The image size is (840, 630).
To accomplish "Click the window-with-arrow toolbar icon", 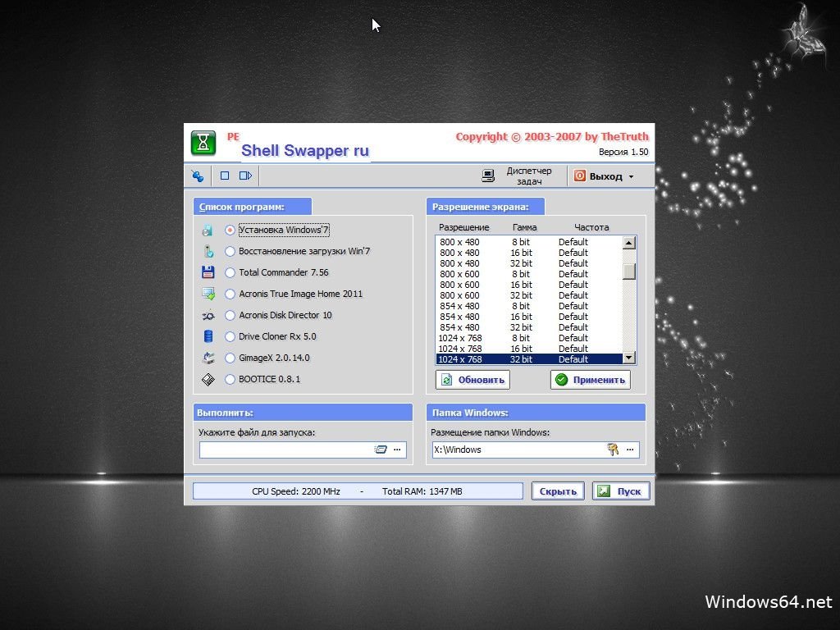I will tap(245, 176).
